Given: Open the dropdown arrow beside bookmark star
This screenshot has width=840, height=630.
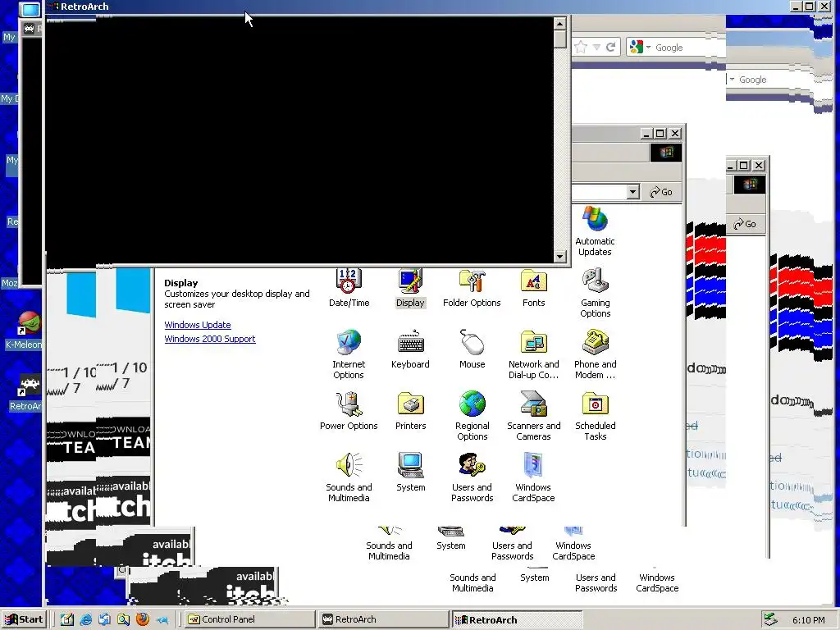Looking at the screenshot, I should [x=596, y=47].
